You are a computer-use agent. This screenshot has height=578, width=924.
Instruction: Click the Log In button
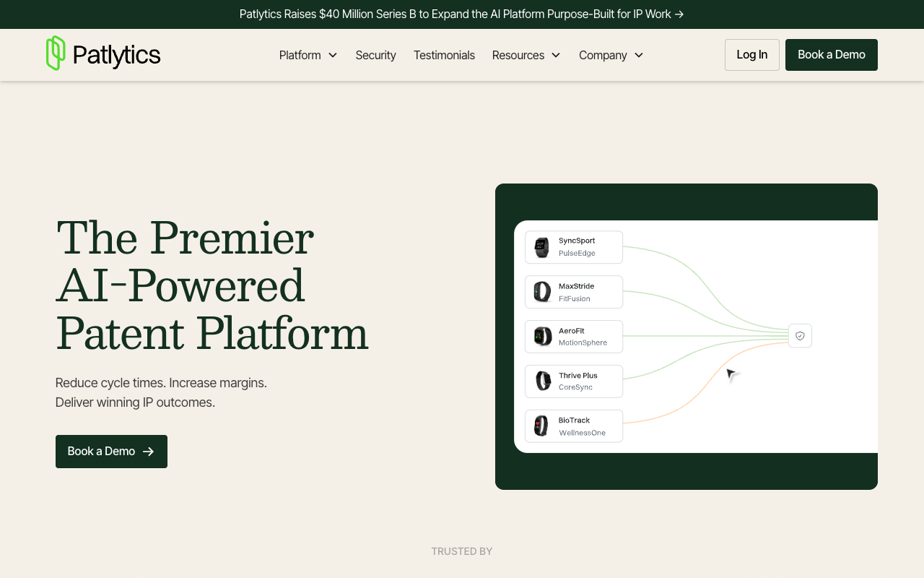tap(752, 55)
